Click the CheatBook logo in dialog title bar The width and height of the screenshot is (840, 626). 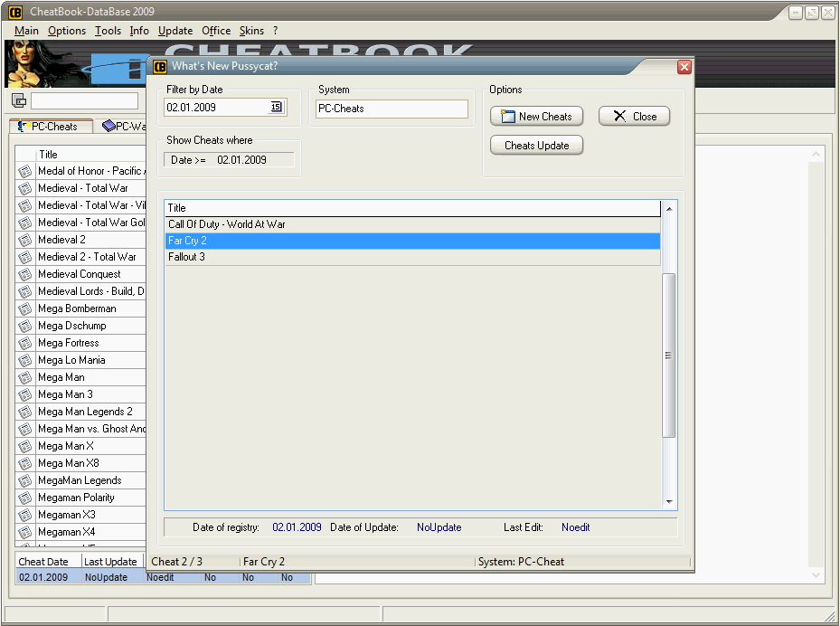click(x=160, y=66)
